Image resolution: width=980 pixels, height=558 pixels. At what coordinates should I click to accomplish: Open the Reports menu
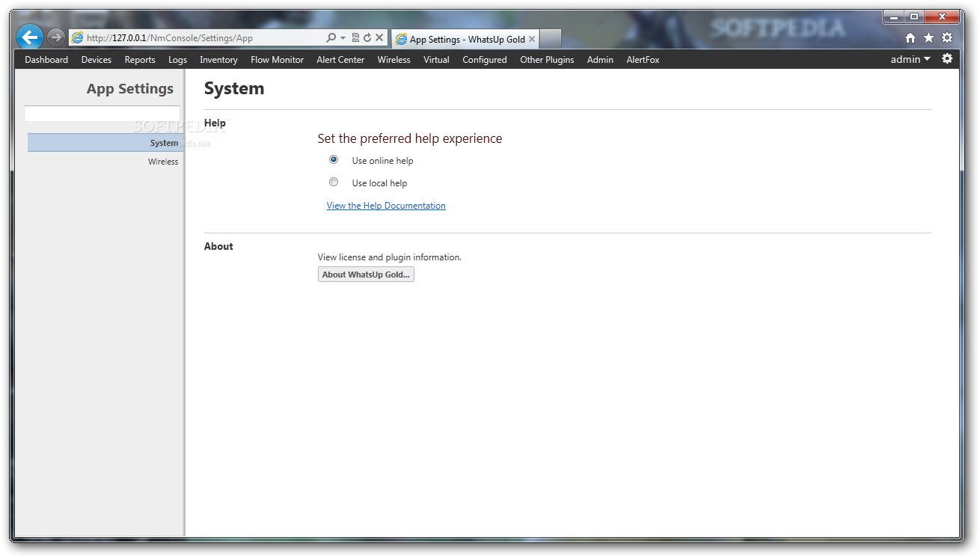140,60
